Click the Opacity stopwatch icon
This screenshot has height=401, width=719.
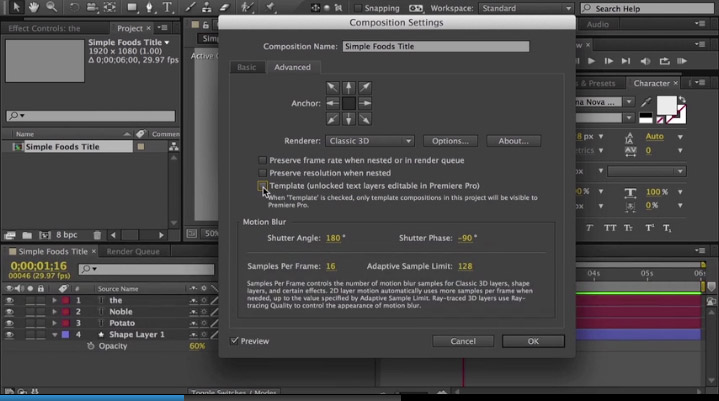coord(90,346)
